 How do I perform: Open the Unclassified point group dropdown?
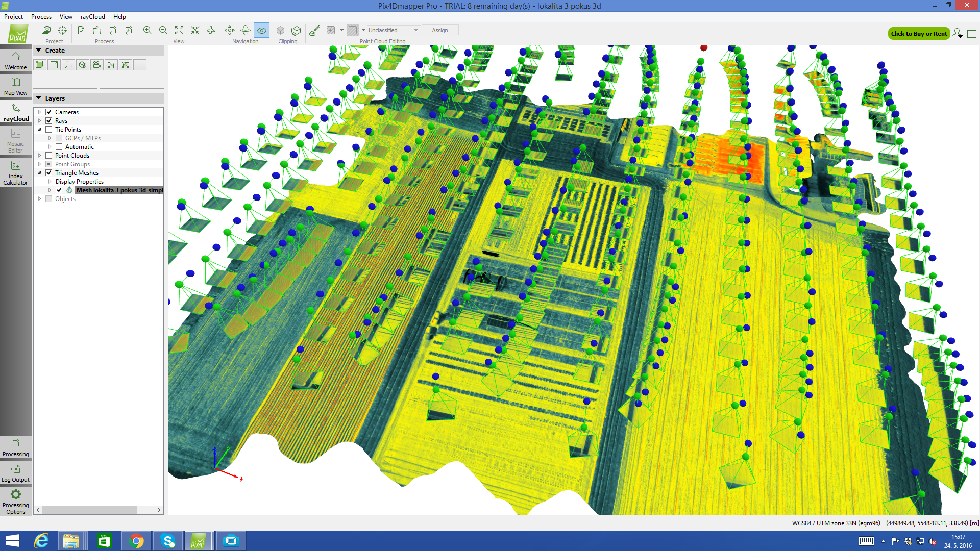tap(394, 30)
